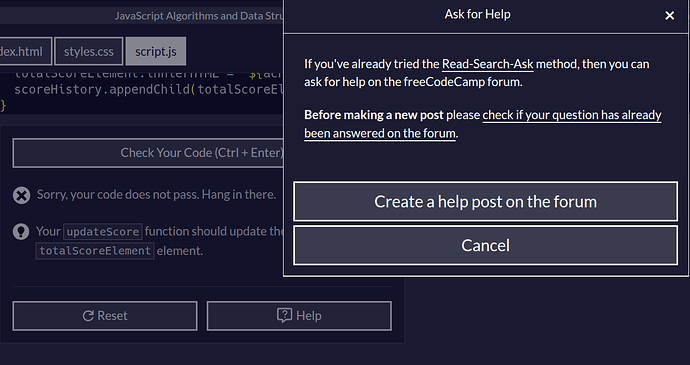This screenshot has width=690, height=365.
Task: Click the lightbulb hint icon
Action: pos(21,232)
